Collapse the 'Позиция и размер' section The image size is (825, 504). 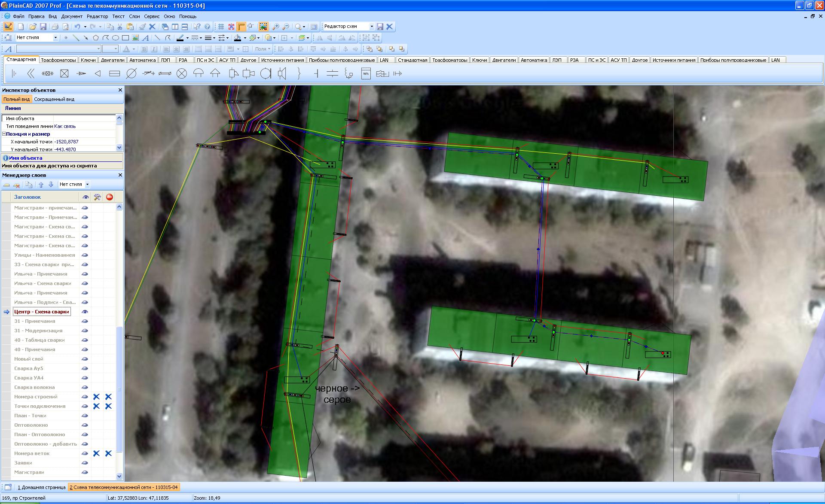[x=4, y=134]
